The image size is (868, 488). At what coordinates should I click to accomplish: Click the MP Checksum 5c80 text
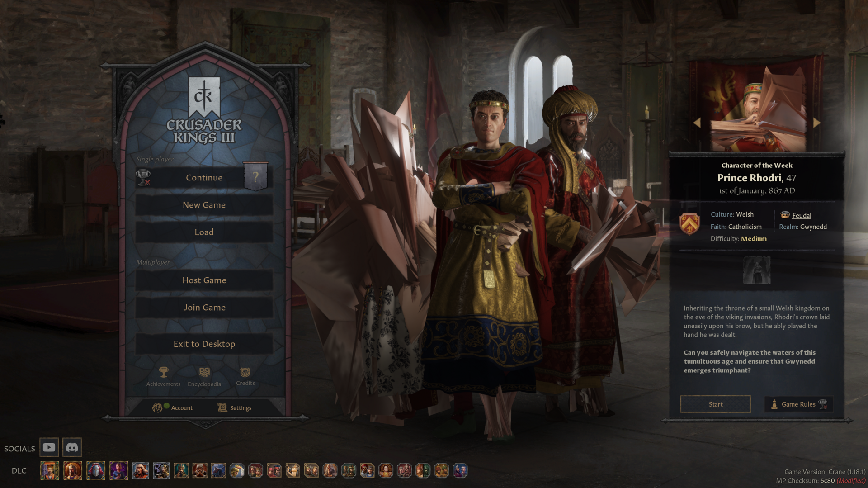805,481
